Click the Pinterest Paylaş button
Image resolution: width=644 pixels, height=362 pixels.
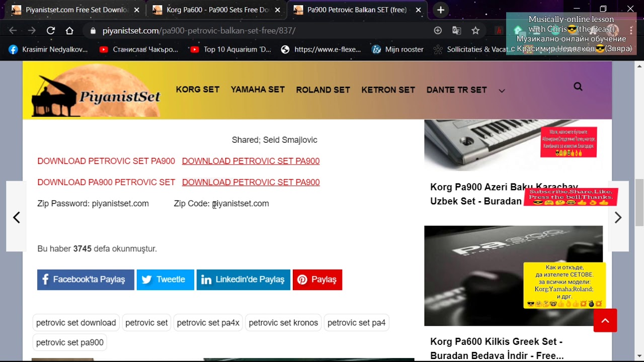317,280
